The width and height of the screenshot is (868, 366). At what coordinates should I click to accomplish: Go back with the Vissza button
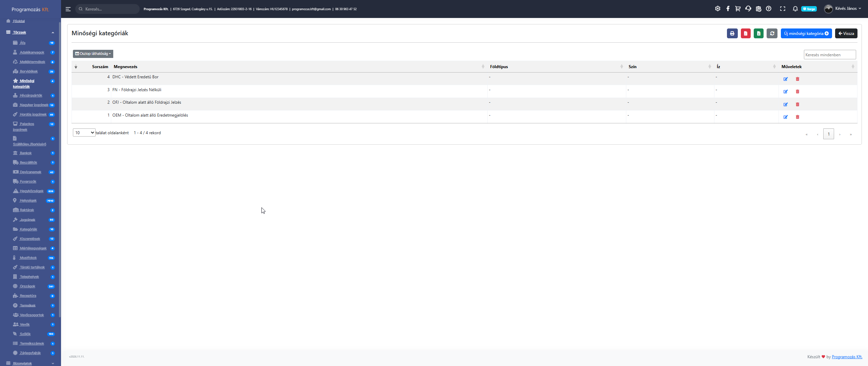click(846, 34)
